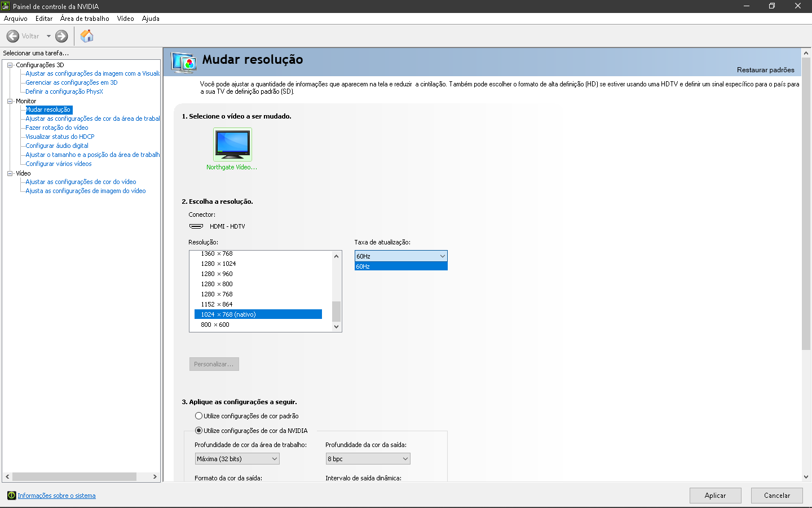Select the 1024 × 768 (nativo) resolution

[x=258, y=314]
